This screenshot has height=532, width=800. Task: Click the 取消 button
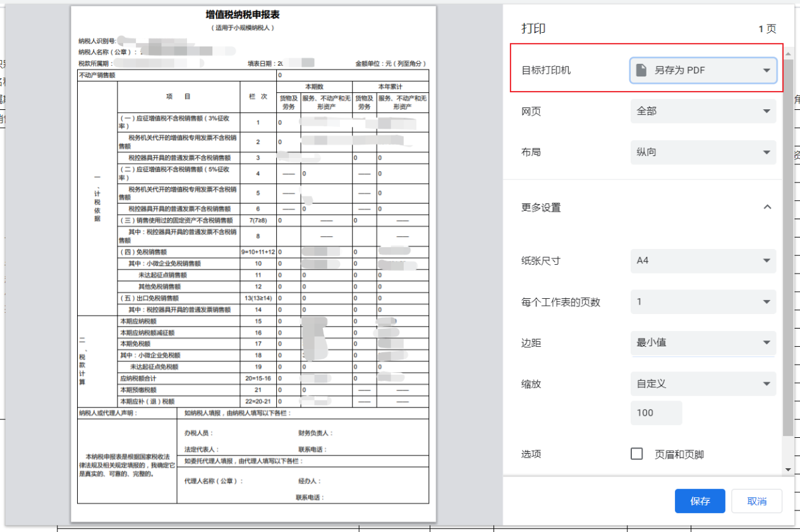[756, 501]
